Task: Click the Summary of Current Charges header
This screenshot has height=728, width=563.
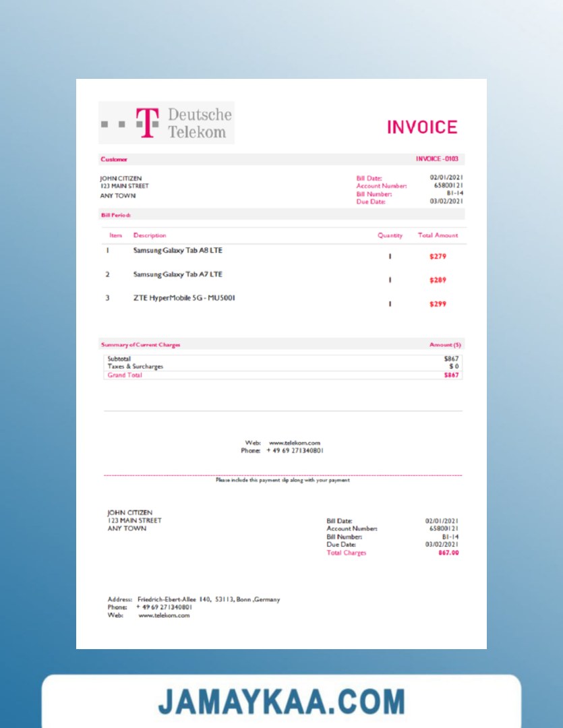Action: 140,344
